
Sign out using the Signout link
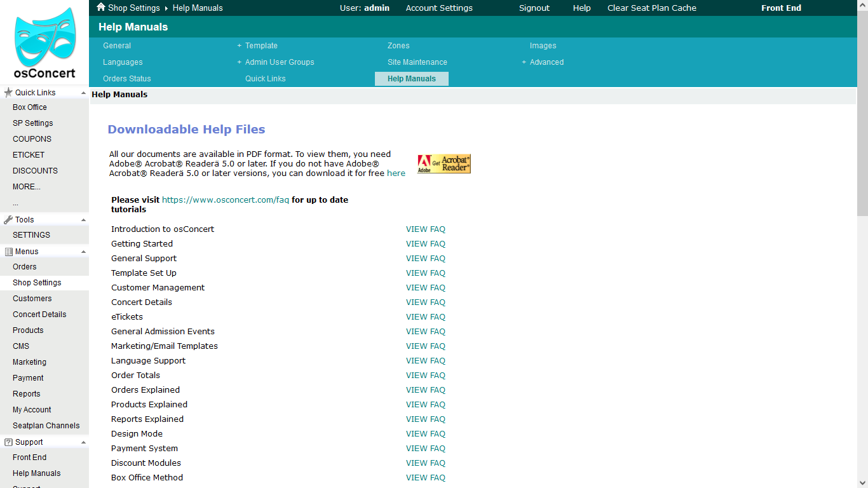click(534, 8)
